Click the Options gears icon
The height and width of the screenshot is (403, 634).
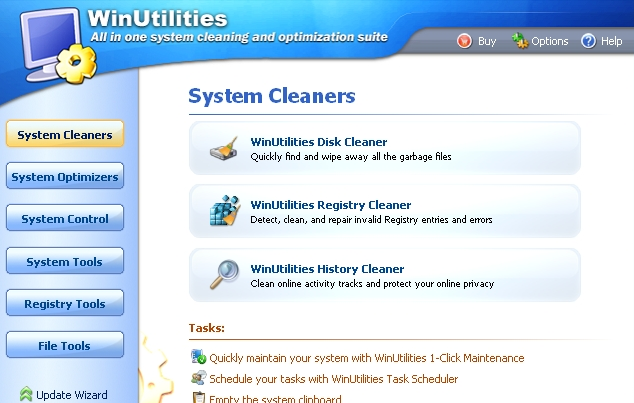point(520,41)
